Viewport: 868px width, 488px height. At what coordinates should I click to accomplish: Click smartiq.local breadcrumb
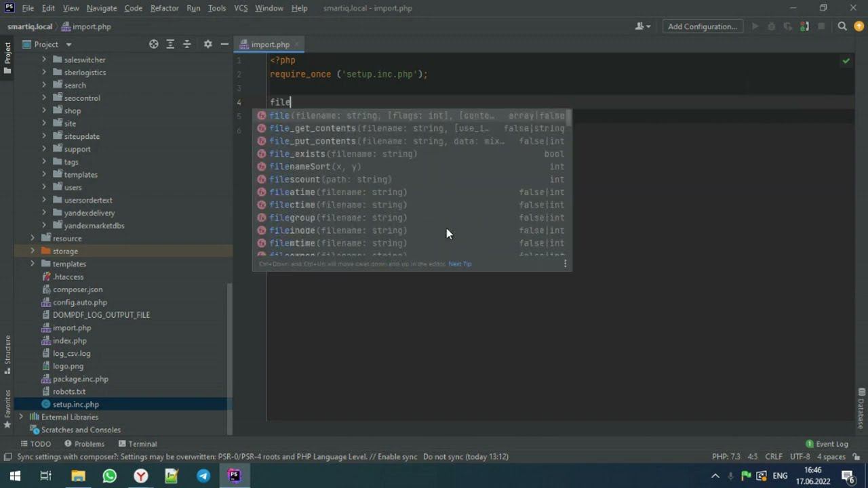30,26
